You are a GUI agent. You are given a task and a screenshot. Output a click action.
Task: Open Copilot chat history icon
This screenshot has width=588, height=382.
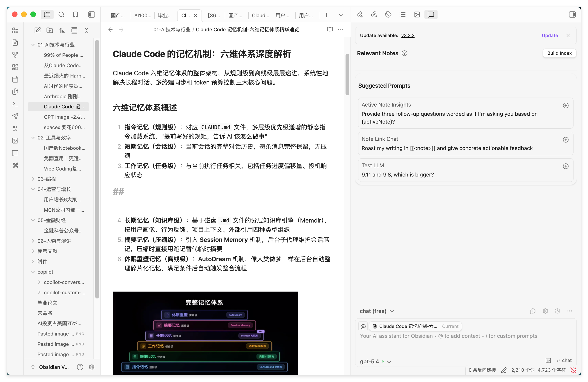[557, 311]
